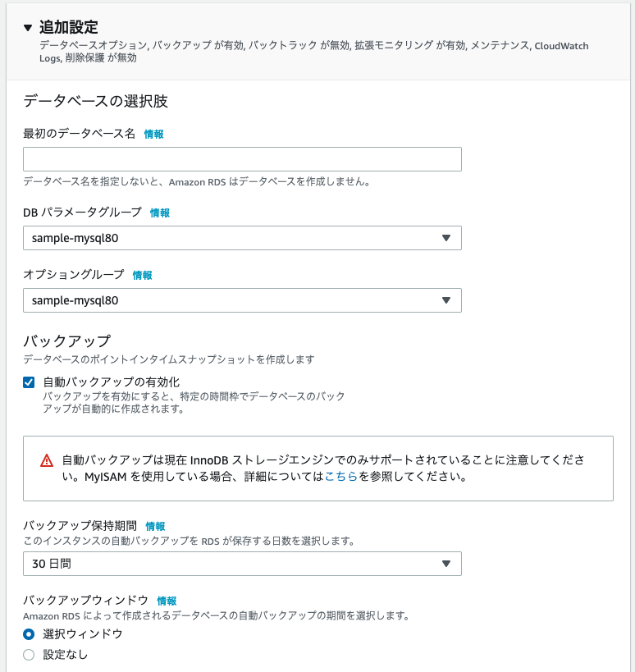Click arrow on DB パラメータグループ dropdown
This screenshot has height=672, width=635.
[446, 238]
